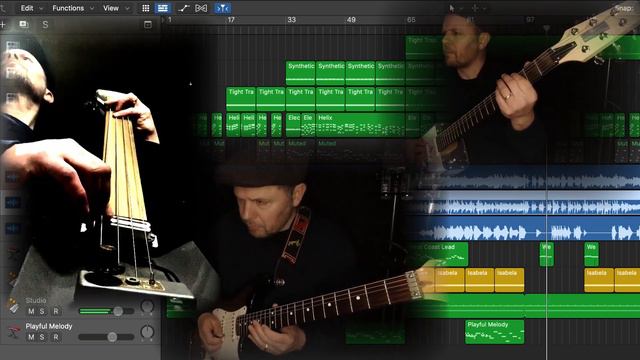Click the Playful Melody pan knob
Image resolution: width=640 pixels, height=360 pixels.
[x=147, y=332]
